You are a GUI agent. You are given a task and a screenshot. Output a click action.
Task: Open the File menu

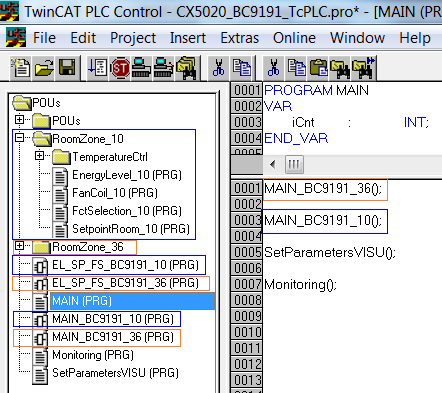point(44,38)
